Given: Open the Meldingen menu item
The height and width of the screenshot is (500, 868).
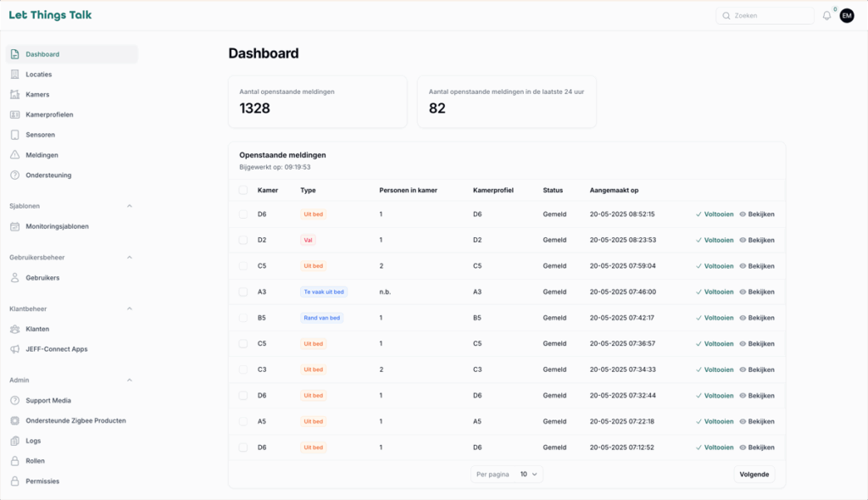Looking at the screenshot, I should 72,155.
